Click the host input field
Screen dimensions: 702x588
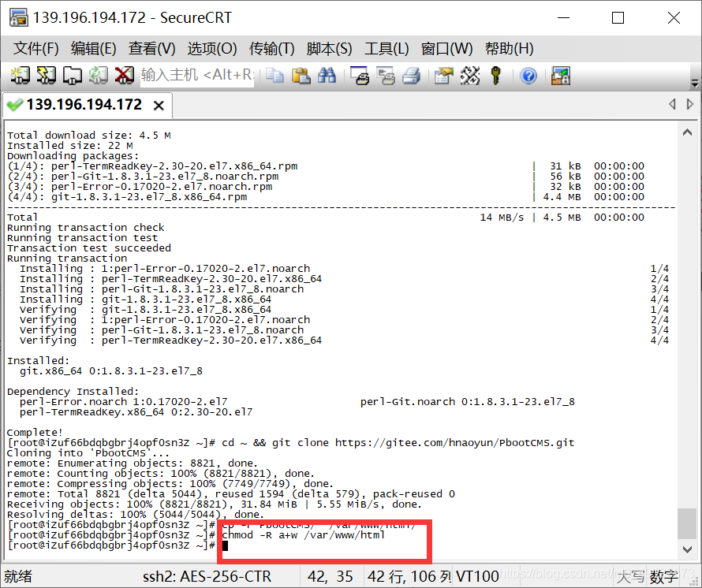tap(197, 75)
